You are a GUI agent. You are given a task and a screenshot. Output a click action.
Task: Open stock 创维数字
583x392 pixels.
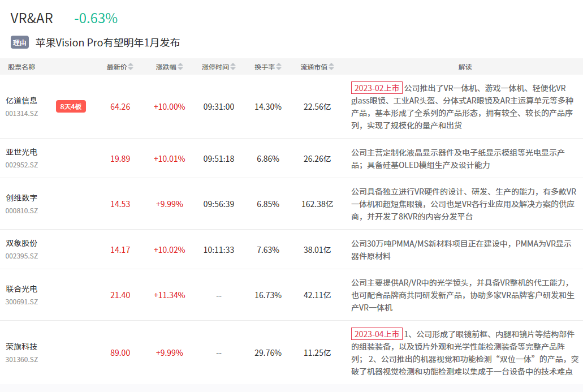coord(21,198)
